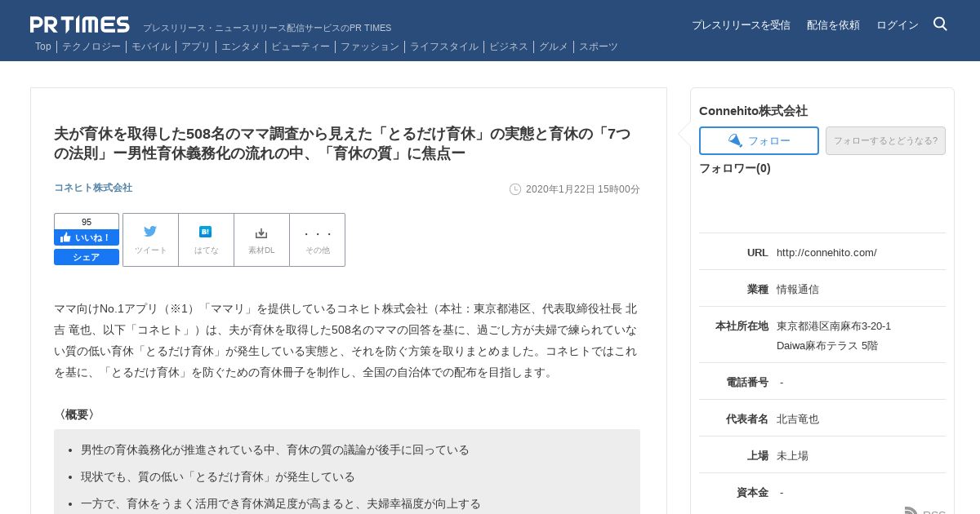980x514 pixels.
Task: Go to the Top category
Action: coord(43,47)
